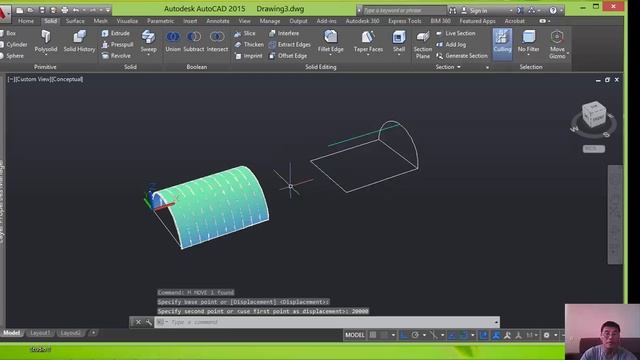Close the command line with X
The height and width of the screenshot is (360, 640).
click(138, 322)
